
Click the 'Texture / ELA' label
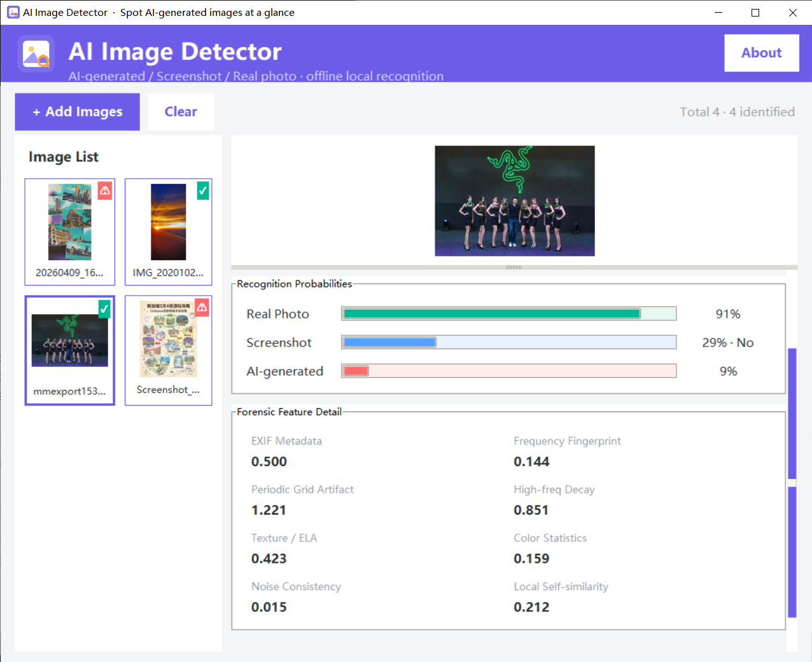(x=284, y=538)
